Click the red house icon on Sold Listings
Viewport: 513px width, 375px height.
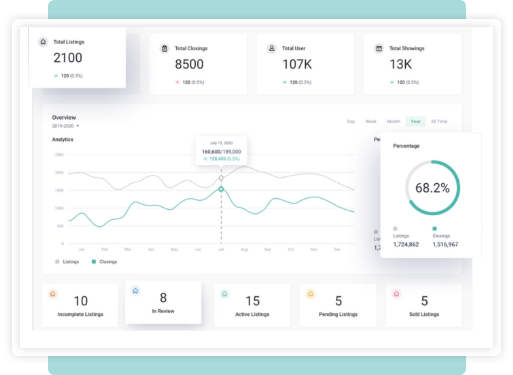pos(396,294)
